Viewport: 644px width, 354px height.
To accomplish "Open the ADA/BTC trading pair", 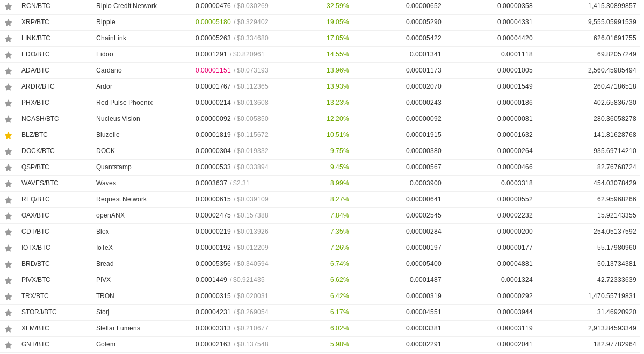I will pos(35,70).
